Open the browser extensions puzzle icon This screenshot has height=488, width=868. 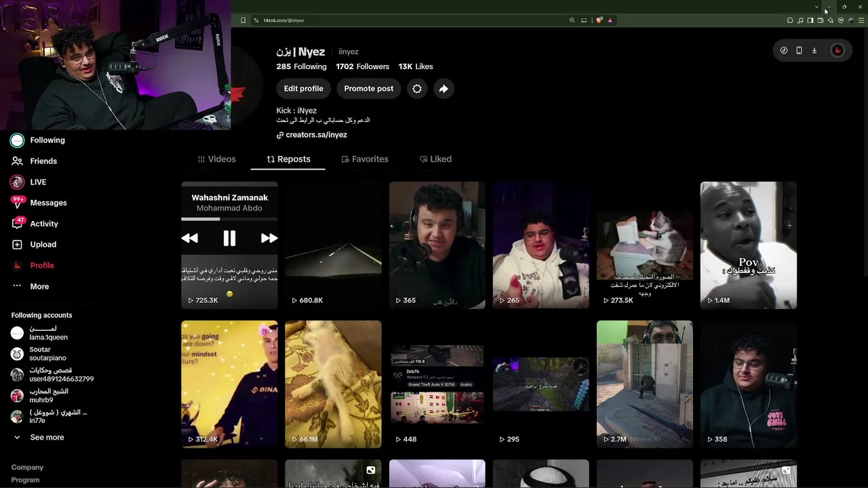(790, 20)
